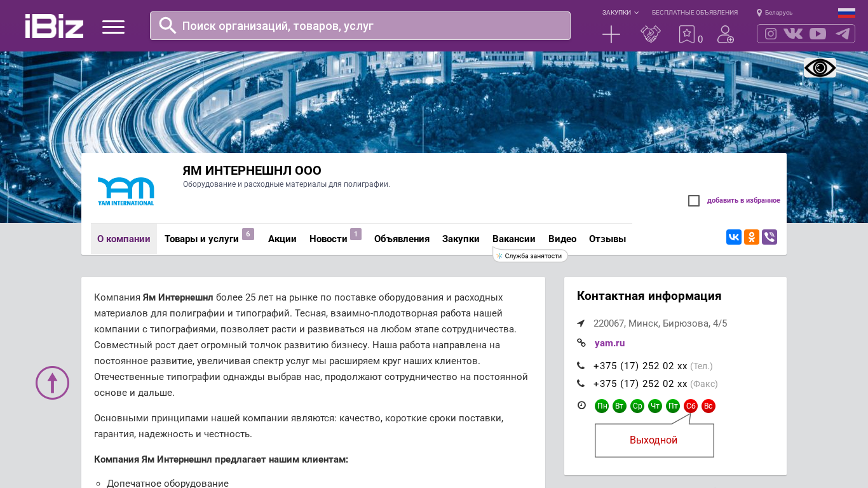Screen dimensions: 868x488
Task: Select the red Вс weekday circle
Action: pos(709,406)
